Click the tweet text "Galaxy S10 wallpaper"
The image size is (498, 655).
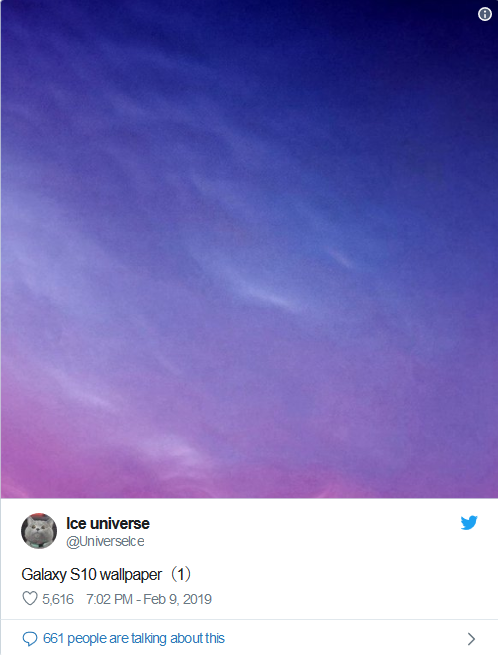(91, 574)
